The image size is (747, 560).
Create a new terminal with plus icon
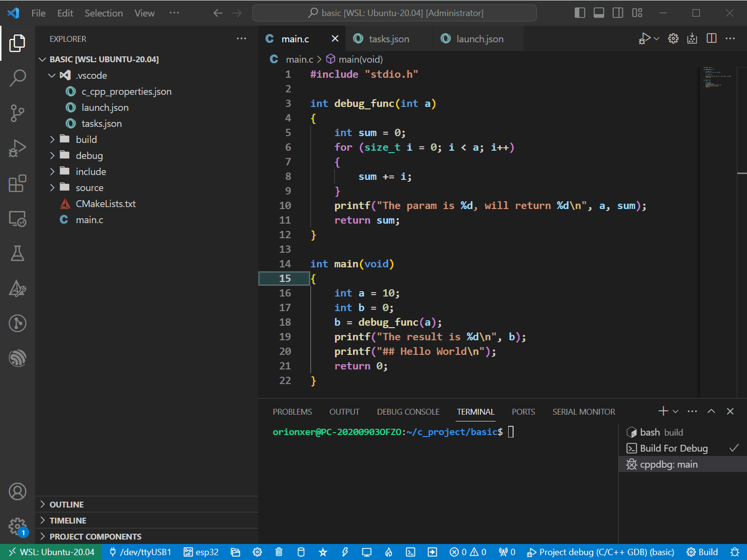point(663,411)
